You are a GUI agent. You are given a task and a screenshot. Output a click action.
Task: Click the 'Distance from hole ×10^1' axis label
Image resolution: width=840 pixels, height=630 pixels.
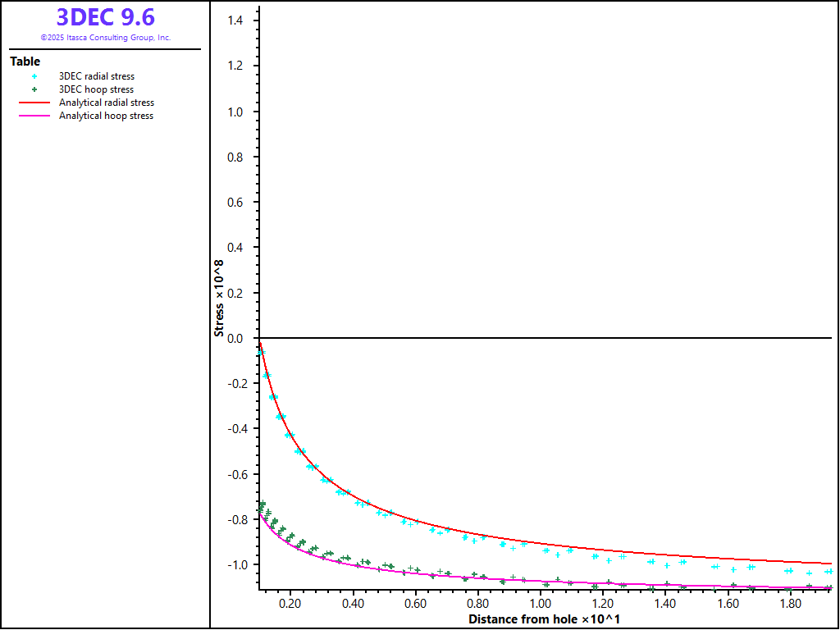[x=543, y=619]
